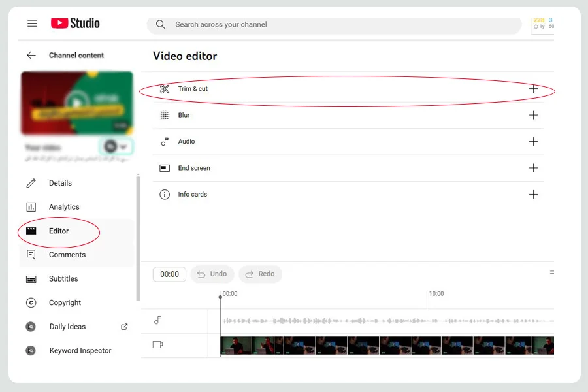
Task: Click the YouTube Studio logo
Action: pos(75,24)
